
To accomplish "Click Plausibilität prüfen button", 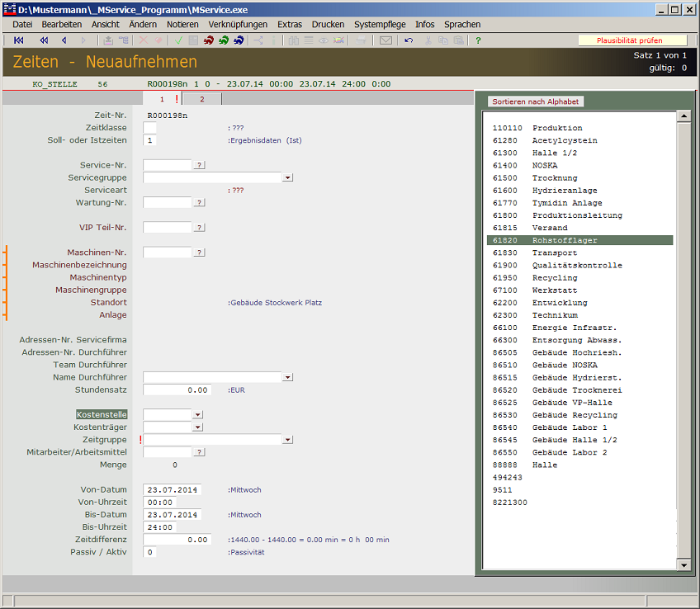I will [631, 40].
